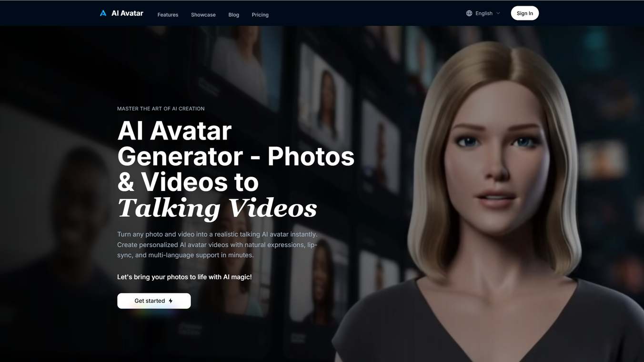Click the "MASTER THE ART OF AI CREATION" text

161,109
